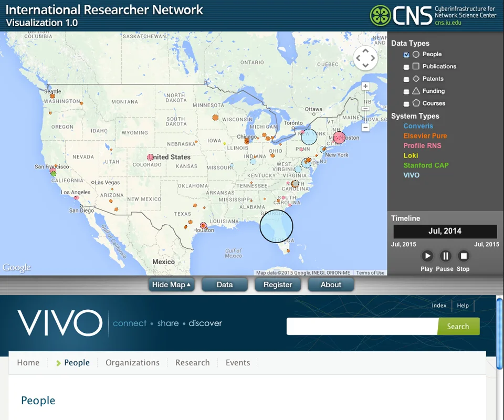Zoom out with the minus button
Viewport: 504px width, 420px height.
tap(365, 127)
